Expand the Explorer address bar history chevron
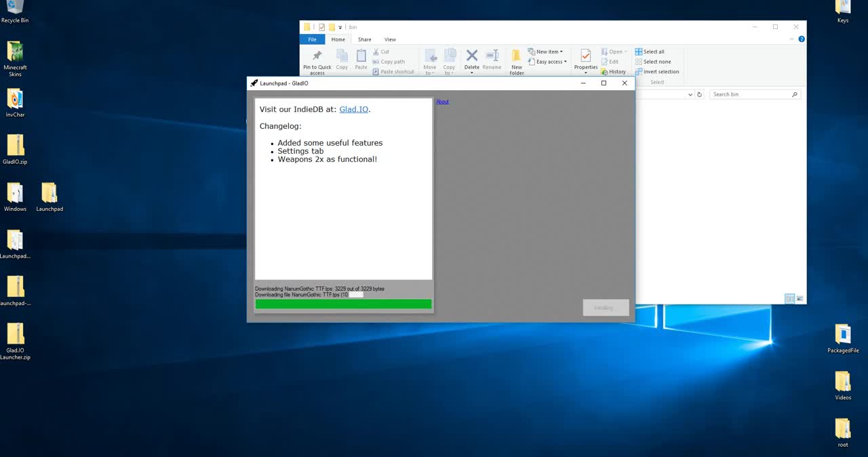 click(690, 95)
